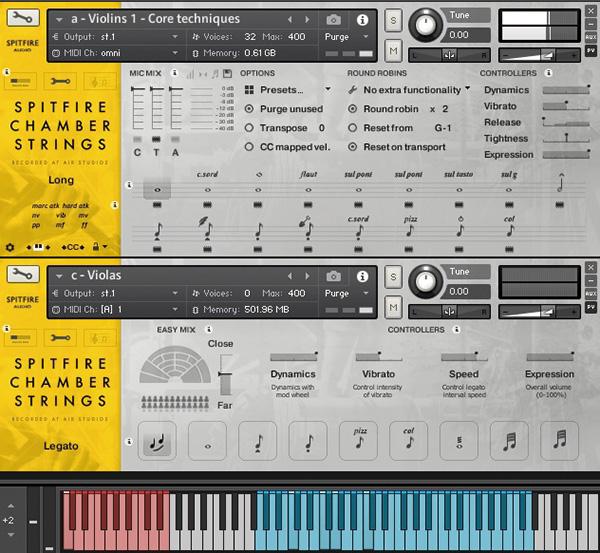The height and width of the screenshot is (553, 600).
Task: Open settings gear in Violins 1 sidebar
Action: coord(10,247)
